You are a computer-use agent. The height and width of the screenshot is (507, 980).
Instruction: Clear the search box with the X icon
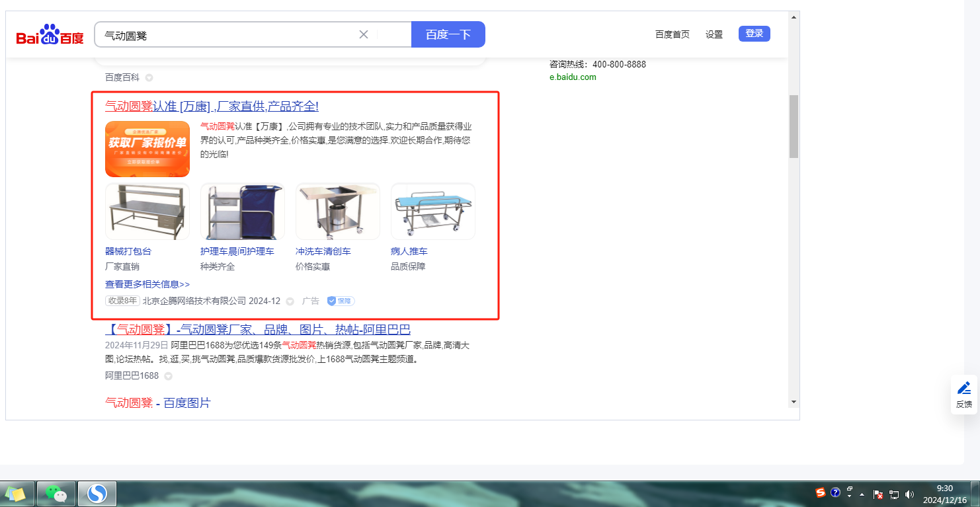364,34
